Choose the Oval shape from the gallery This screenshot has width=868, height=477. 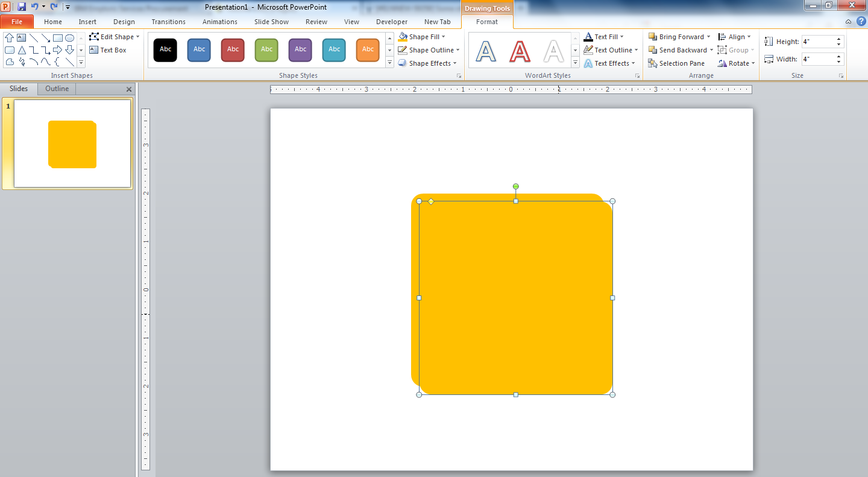coord(70,37)
